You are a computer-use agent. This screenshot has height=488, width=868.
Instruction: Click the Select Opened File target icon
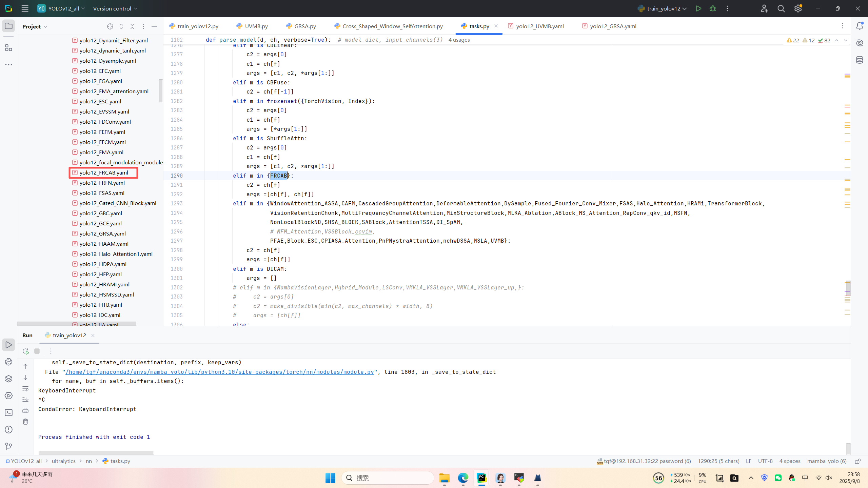click(x=110, y=26)
